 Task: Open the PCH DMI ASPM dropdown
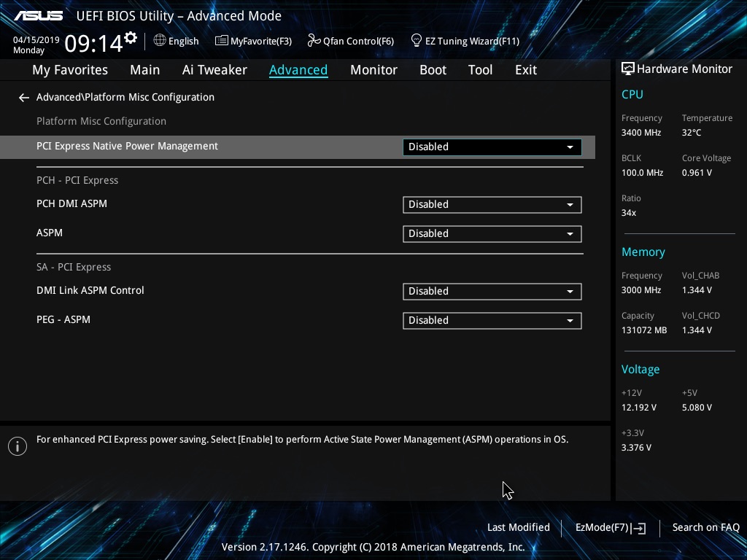(492, 205)
